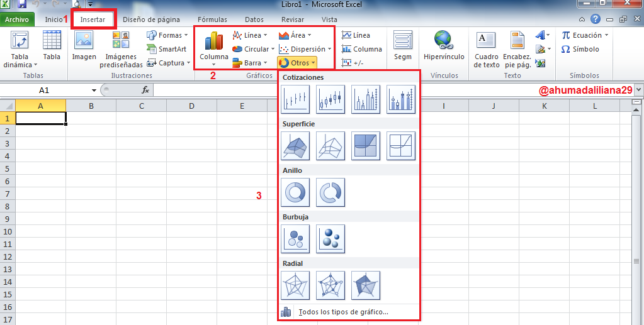Insert a Cuadro de texto
Image resolution: width=644 pixels, height=325 pixels.
click(x=486, y=49)
